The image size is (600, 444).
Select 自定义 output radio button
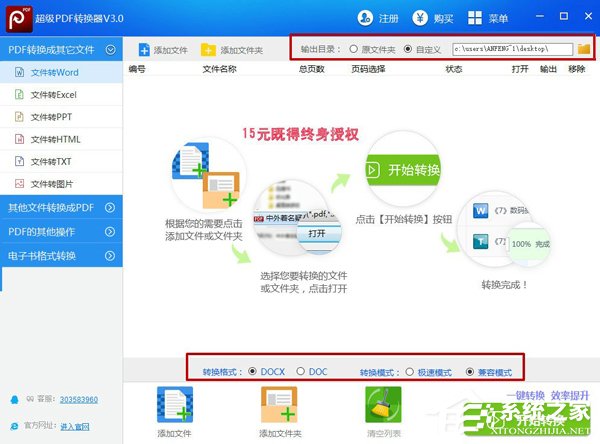coord(408,49)
